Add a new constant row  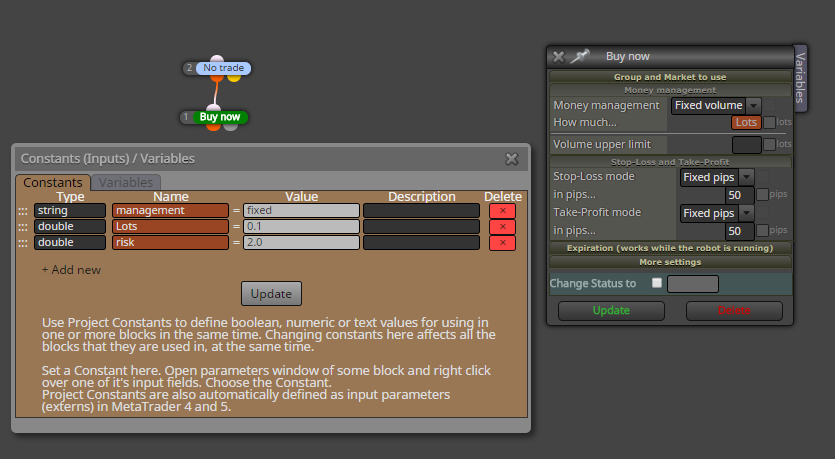click(71, 270)
